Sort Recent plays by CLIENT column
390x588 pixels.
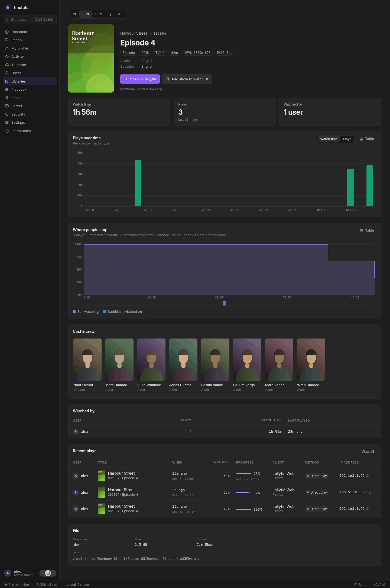[x=280, y=462]
